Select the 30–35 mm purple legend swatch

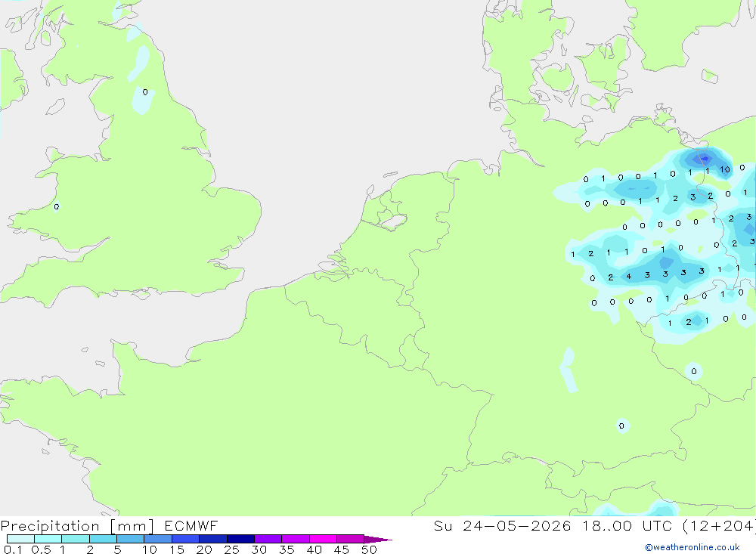[268, 539]
